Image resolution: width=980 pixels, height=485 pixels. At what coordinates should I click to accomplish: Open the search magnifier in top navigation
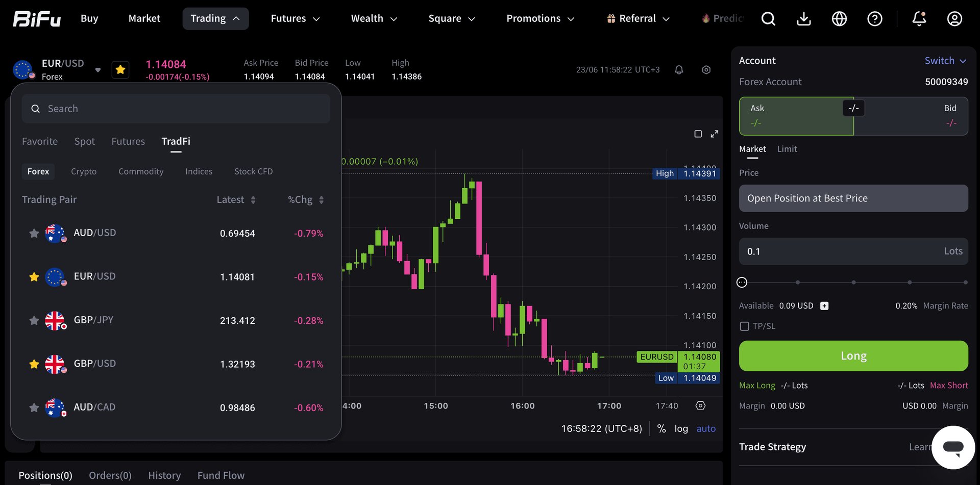click(768, 19)
